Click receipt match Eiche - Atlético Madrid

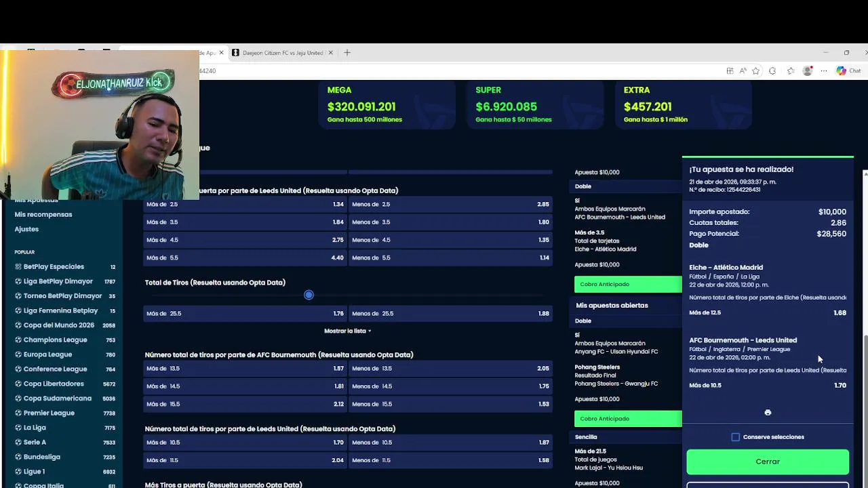click(726, 268)
